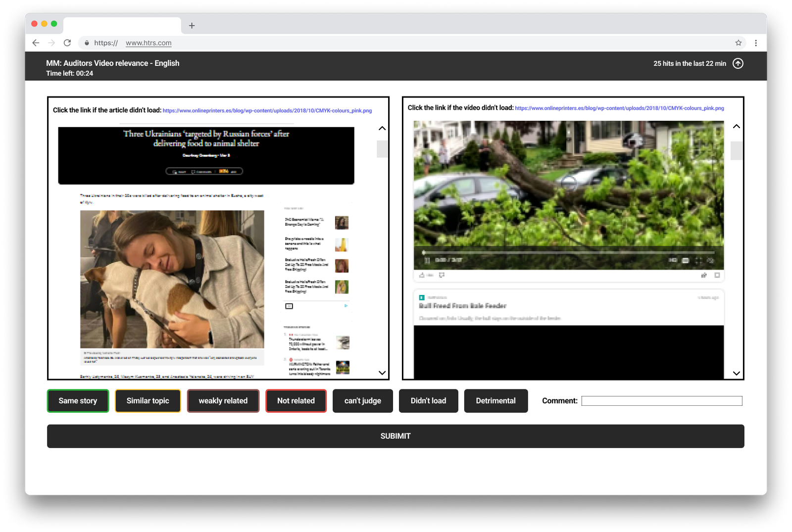Click the thumbs-up like icon below video

(422, 275)
